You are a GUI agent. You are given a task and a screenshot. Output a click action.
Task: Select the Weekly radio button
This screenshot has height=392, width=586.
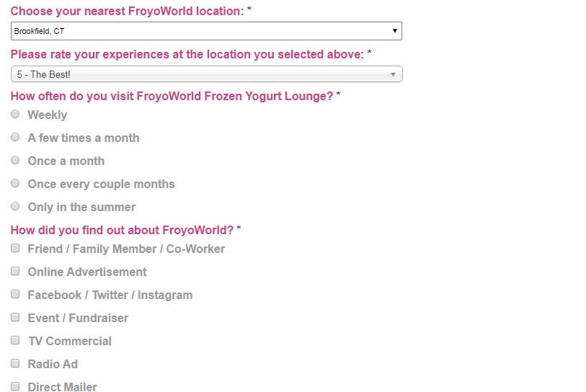[15, 114]
